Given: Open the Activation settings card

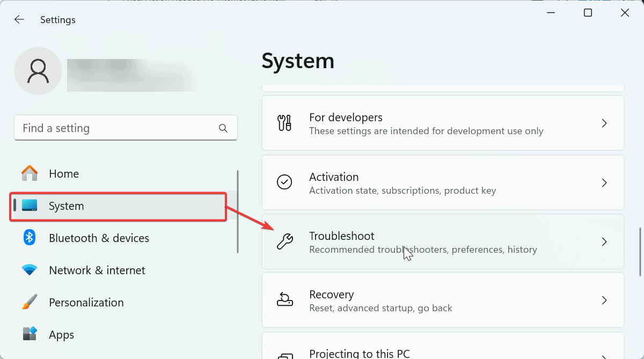Looking at the screenshot, I should (x=443, y=182).
